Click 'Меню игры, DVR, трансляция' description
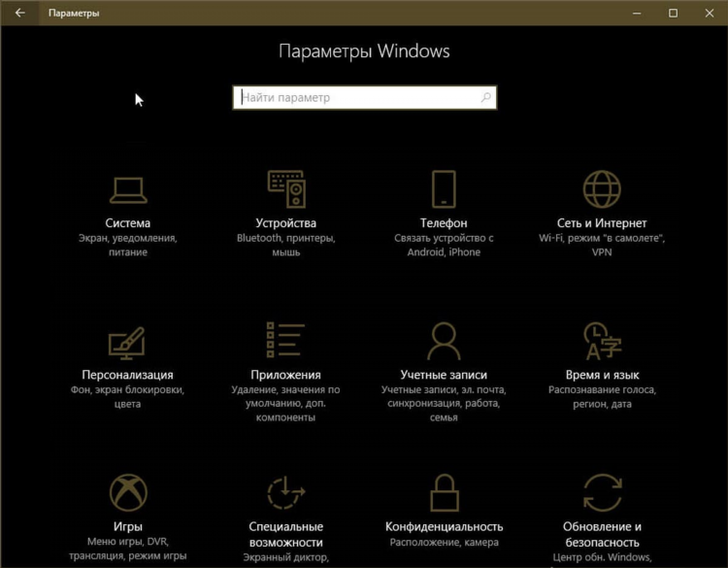728x568 pixels. 128,549
